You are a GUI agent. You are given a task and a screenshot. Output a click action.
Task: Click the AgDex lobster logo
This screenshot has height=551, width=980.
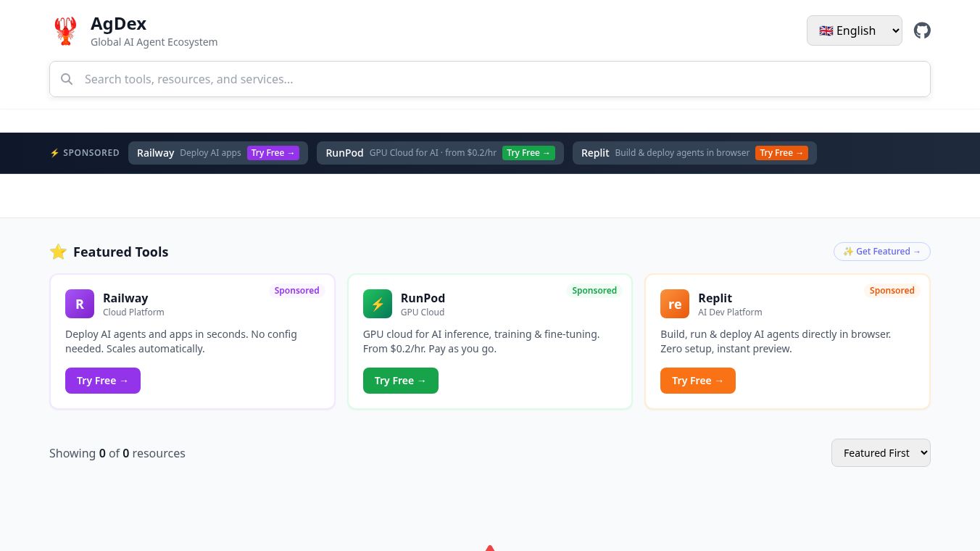[x=65, y=31]
